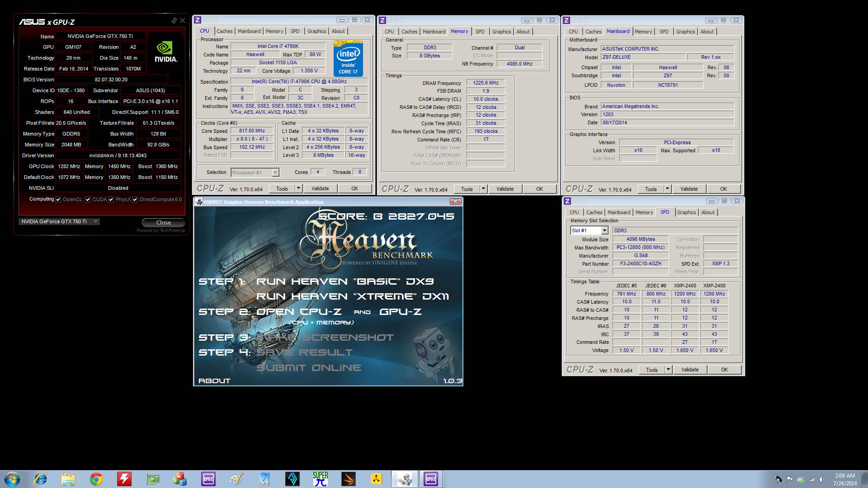868x488 pixels.
Task: Switch to running CPU-Z taskbar group
Action: click(x=431, y=479)
